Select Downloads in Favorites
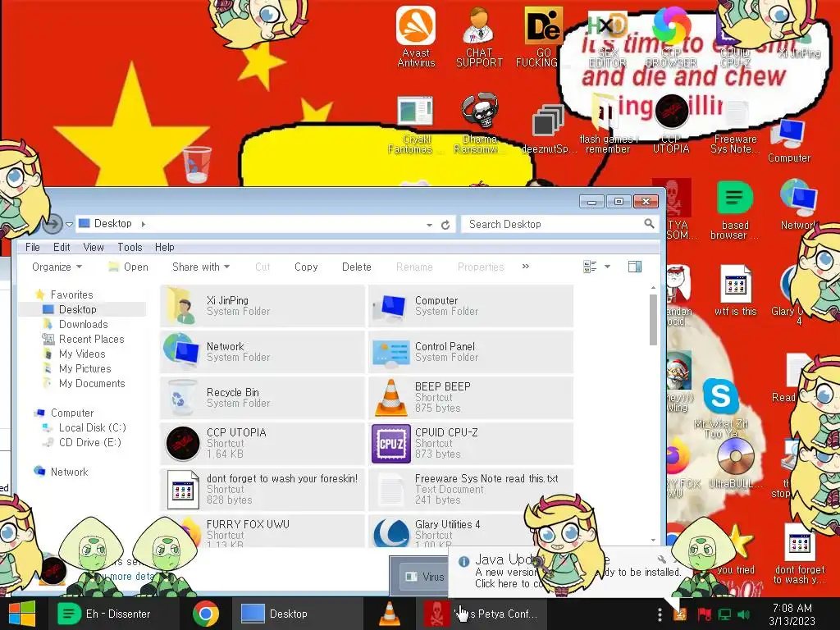The height and width of the screenshot is (630, 840). coord(83,324)
